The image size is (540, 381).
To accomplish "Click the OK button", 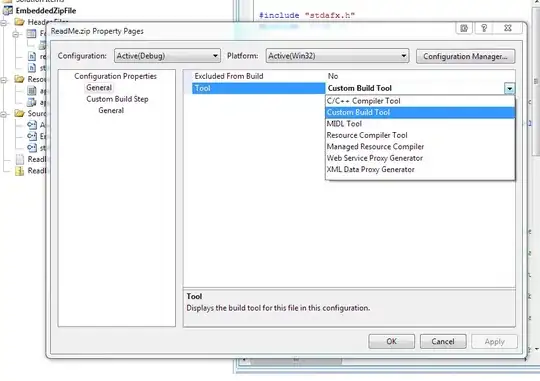I will click(x=392, y=341).
